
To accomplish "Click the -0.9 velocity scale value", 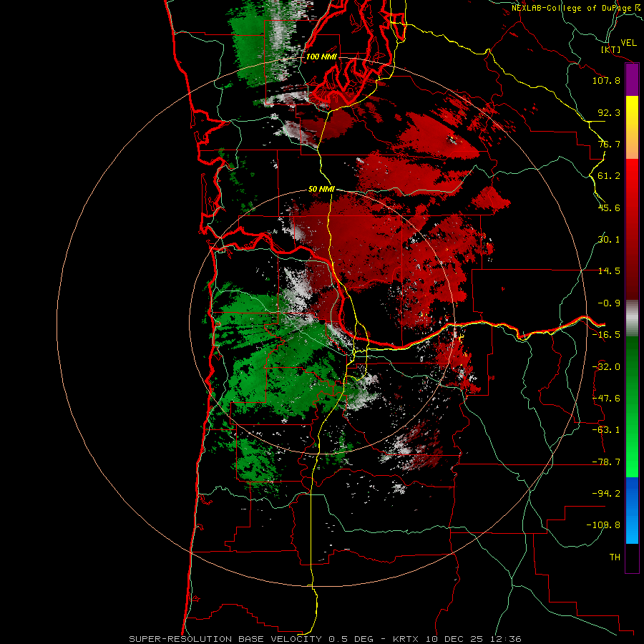I will tap(609, 303).
